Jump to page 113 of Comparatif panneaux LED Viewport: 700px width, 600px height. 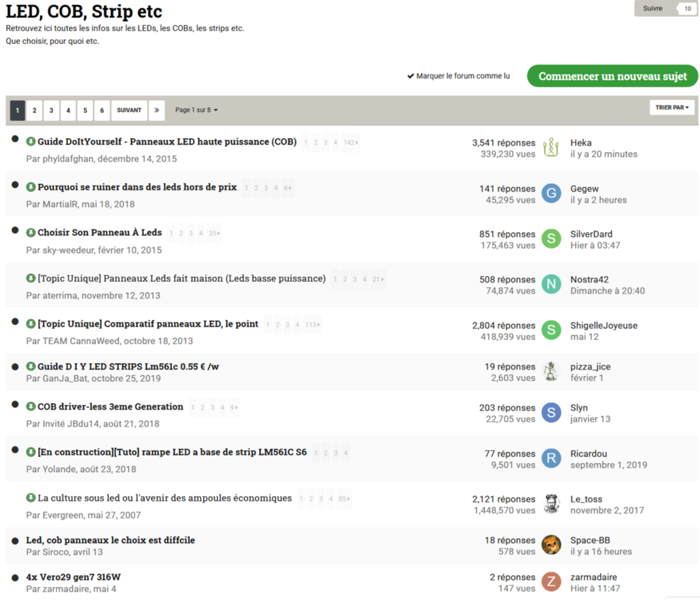click(x=313, y=325)
